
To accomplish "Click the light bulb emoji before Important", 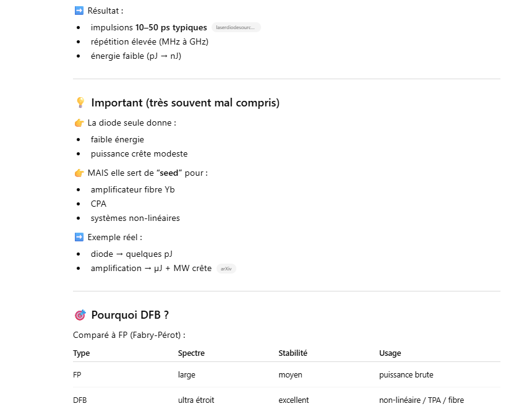I will [80, 103].
